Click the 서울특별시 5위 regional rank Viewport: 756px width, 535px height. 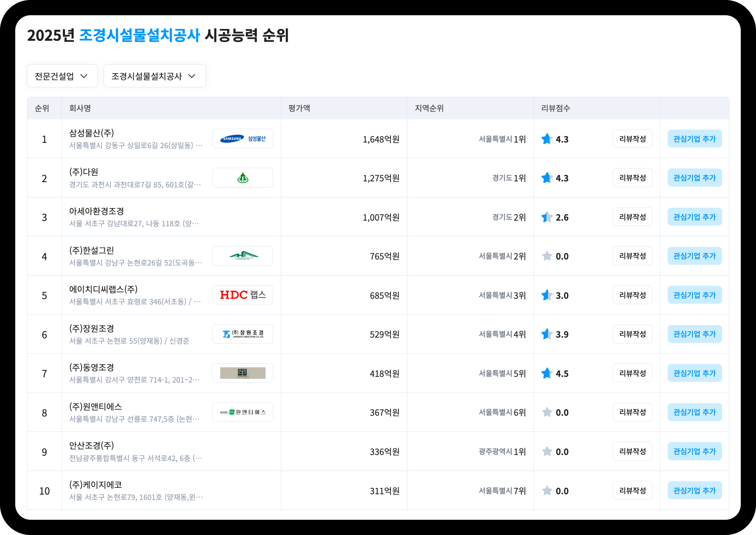(502, 373)
